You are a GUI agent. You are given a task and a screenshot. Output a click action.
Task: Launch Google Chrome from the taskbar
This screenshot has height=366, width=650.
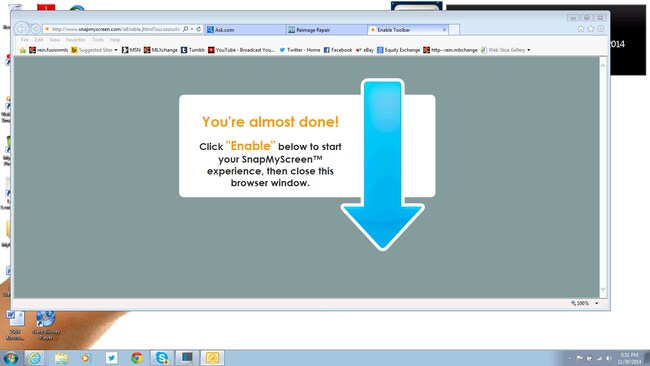pyautogui.click(x=137, y=358)
